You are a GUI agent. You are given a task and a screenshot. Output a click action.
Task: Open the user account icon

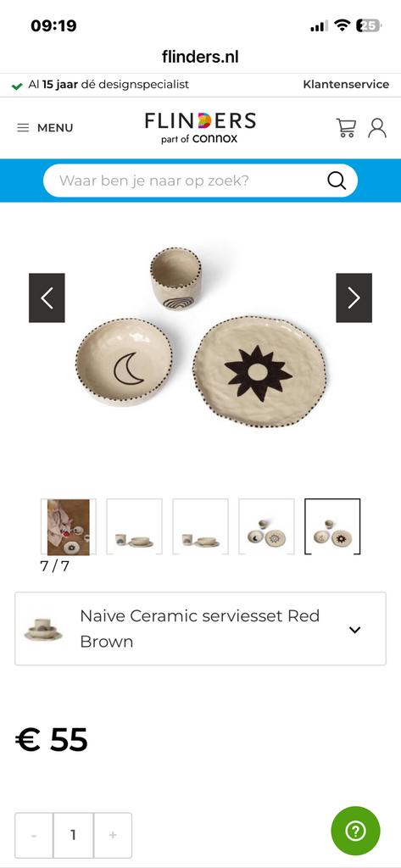coord(377,128)
